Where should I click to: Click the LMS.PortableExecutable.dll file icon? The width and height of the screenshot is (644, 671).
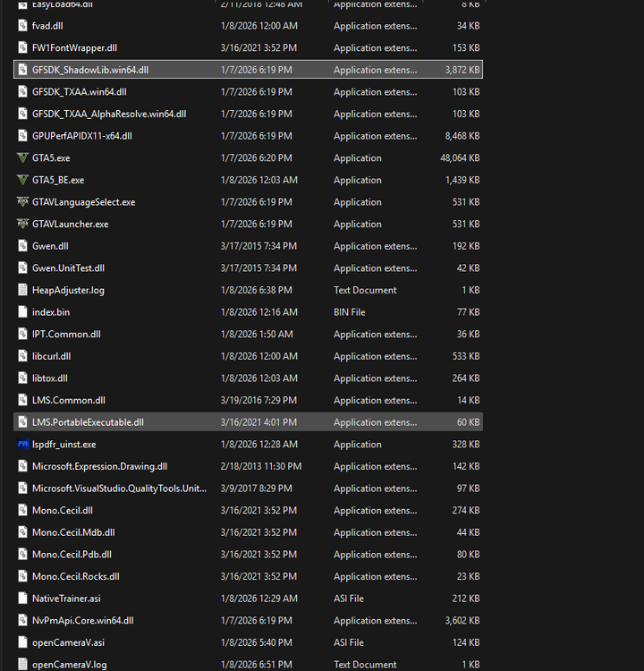pyautogui.click(x=22, y=422)
